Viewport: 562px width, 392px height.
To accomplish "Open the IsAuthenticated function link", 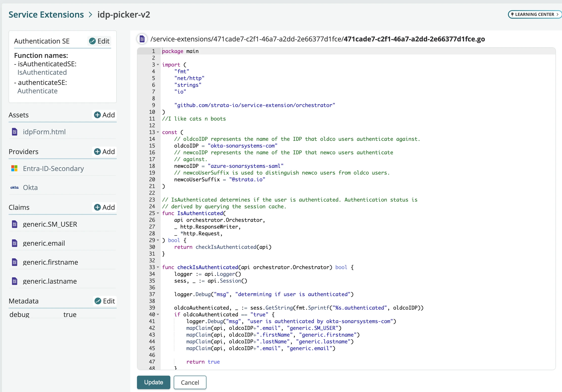I will coord(42,72).
